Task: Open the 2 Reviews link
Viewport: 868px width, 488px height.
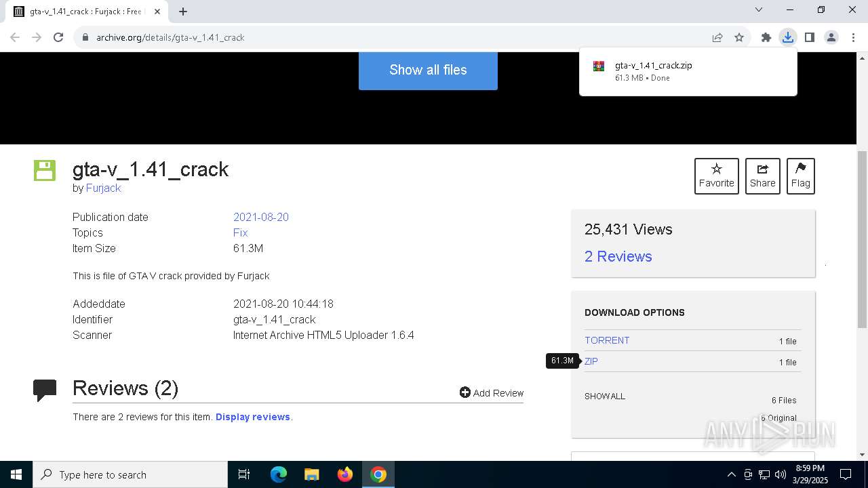Action: [618, 256]
